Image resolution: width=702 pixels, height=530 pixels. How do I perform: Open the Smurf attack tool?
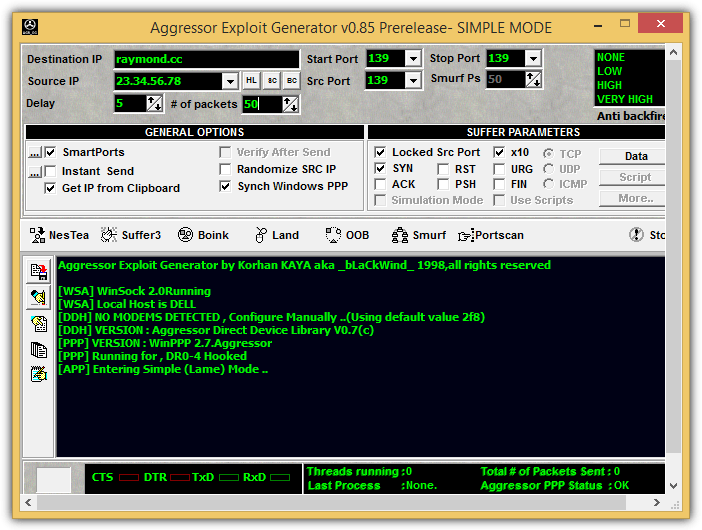(419, 235)
